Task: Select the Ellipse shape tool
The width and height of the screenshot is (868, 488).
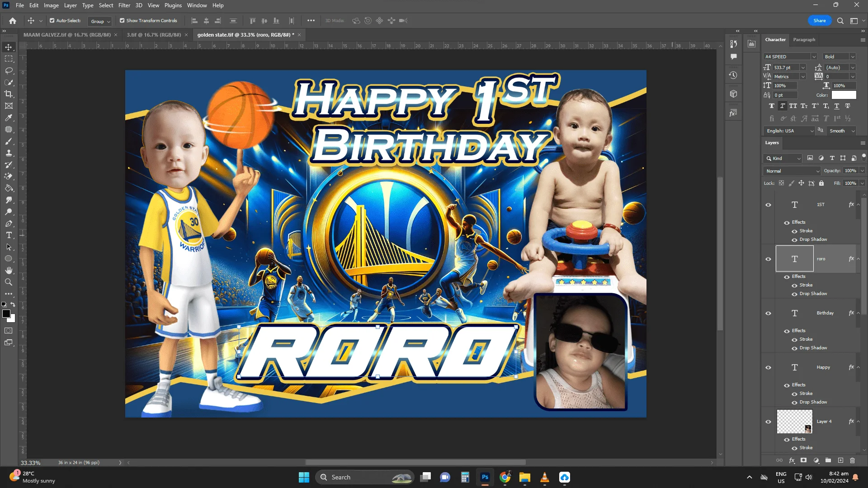Action: coord(9,259)
